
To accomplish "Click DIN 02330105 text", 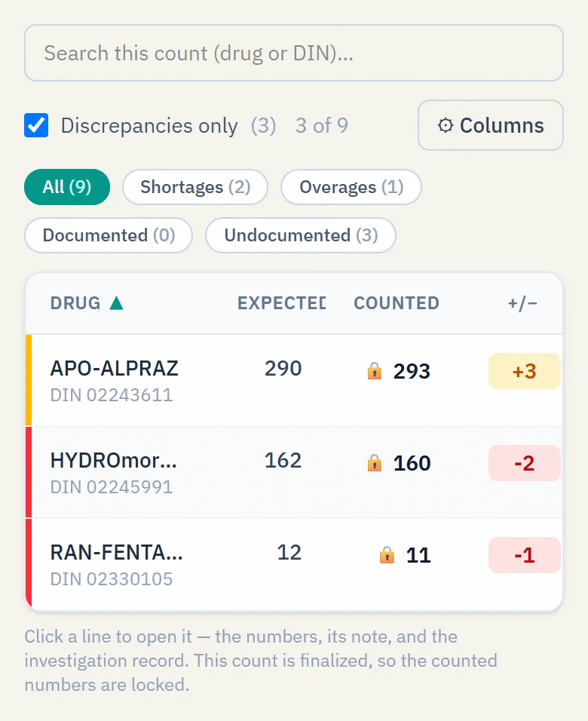I will [x=112, y=579].
